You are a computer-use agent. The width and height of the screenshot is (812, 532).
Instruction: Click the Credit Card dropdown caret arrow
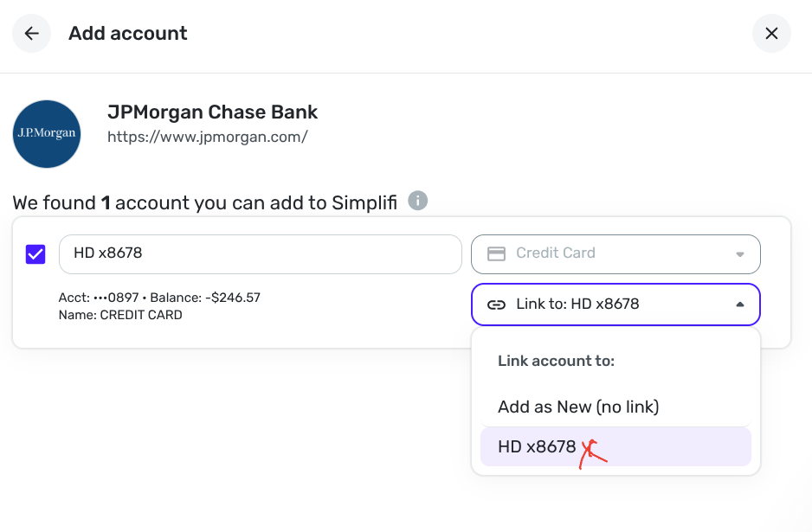pyautogui.click(x=739, y=254)
